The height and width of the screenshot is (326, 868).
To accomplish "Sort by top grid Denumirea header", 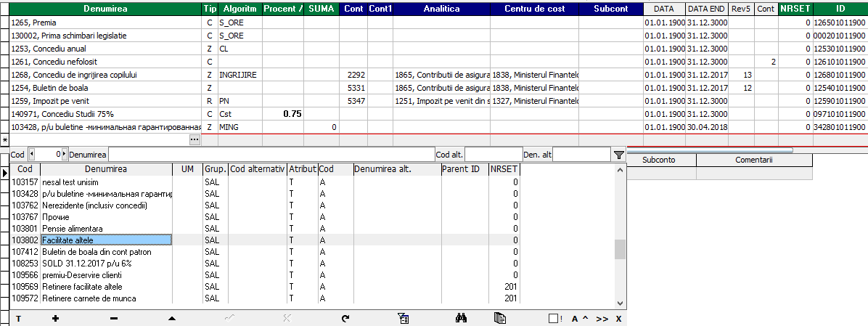I will click(106, 9).
